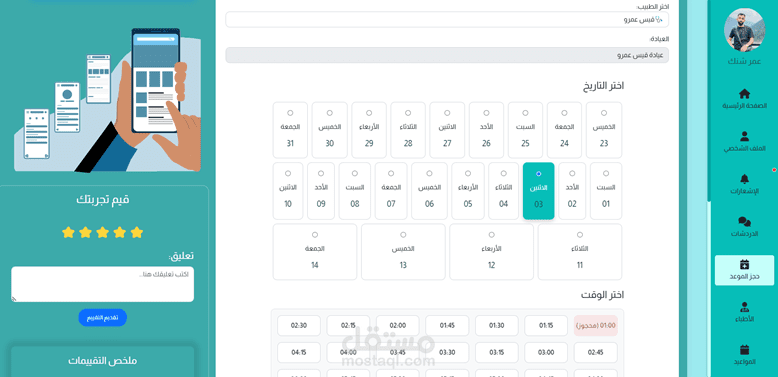The width and height of the screenshot is (778, 377).
Task: Open the doctor selection dropdown
Action: [x=447, y=20]
